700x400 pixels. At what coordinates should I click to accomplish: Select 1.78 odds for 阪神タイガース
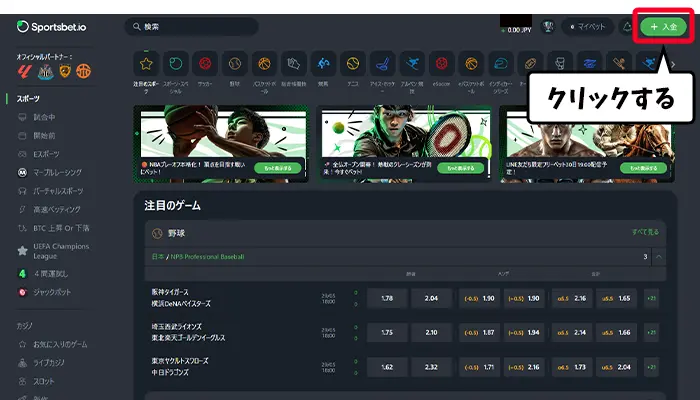(387, 298)
